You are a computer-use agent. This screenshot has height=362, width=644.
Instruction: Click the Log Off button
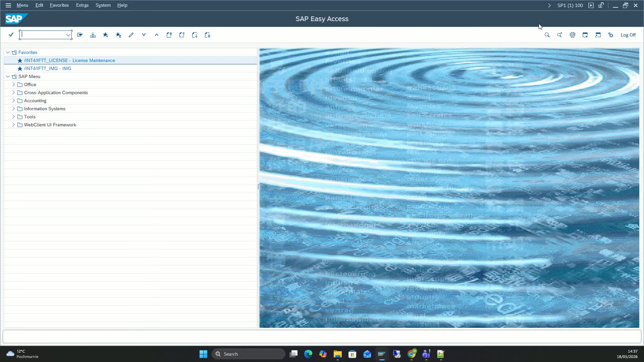(628, 35)
